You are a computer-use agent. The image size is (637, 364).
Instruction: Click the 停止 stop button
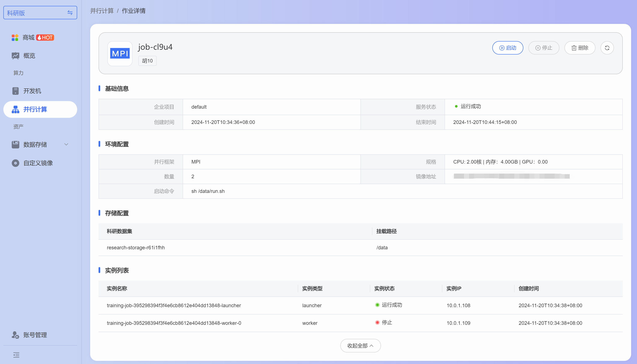tap(543, 48)
